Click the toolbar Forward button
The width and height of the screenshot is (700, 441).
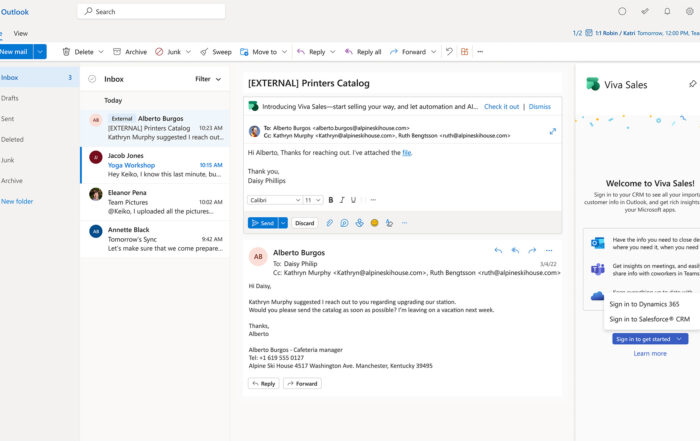408,52
